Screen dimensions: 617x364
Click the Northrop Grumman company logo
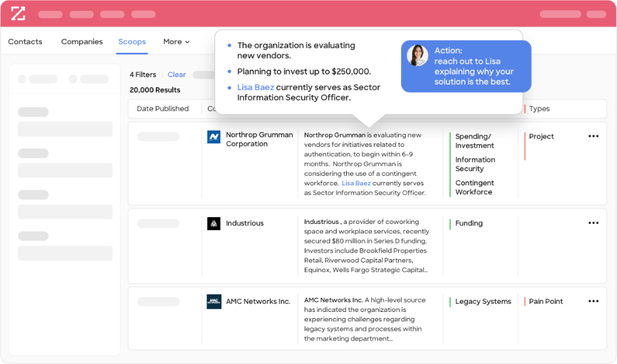(x=213, y=137)
